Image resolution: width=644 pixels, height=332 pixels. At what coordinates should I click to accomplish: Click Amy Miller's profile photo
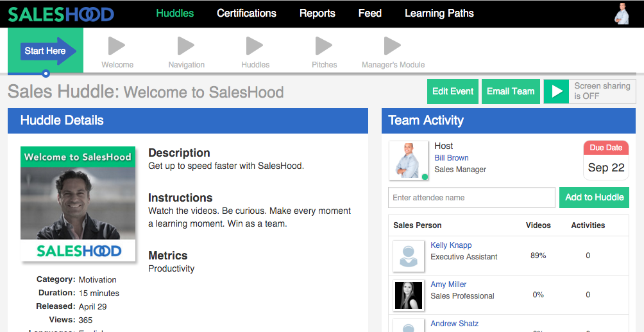coord(409,295)
